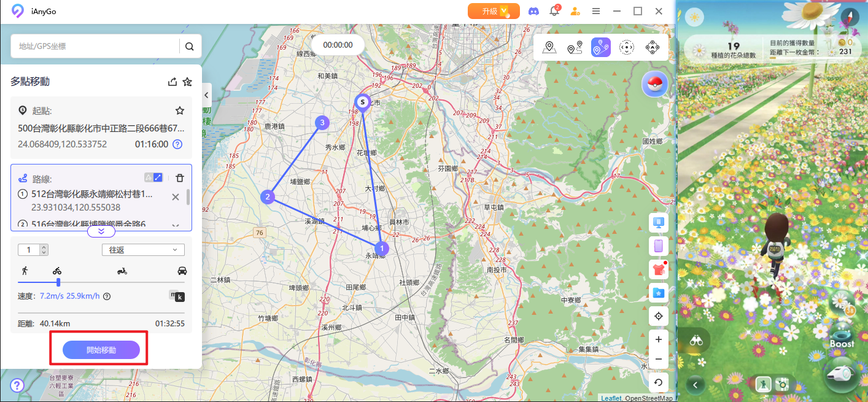Open the Discord community icon
Screen dimensions: 868x402
(533, 11)
